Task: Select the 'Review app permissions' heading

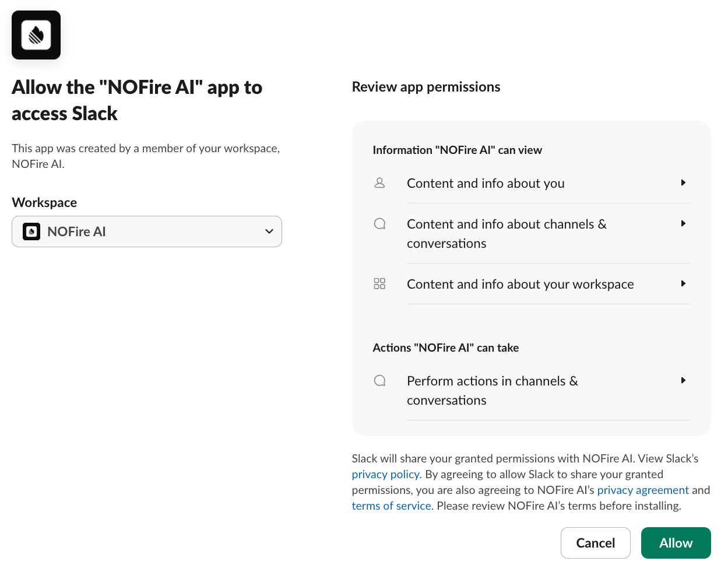Action: pyautogui.click(x=426, y=86)
